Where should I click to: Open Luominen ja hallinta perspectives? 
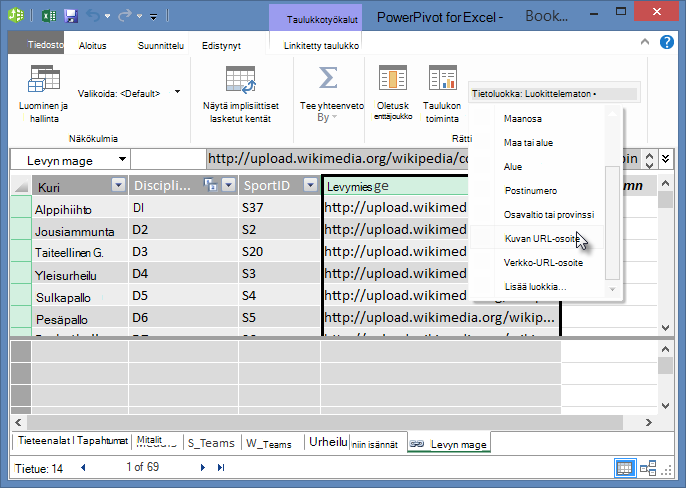pyautogui.click(x=43, y=94)
